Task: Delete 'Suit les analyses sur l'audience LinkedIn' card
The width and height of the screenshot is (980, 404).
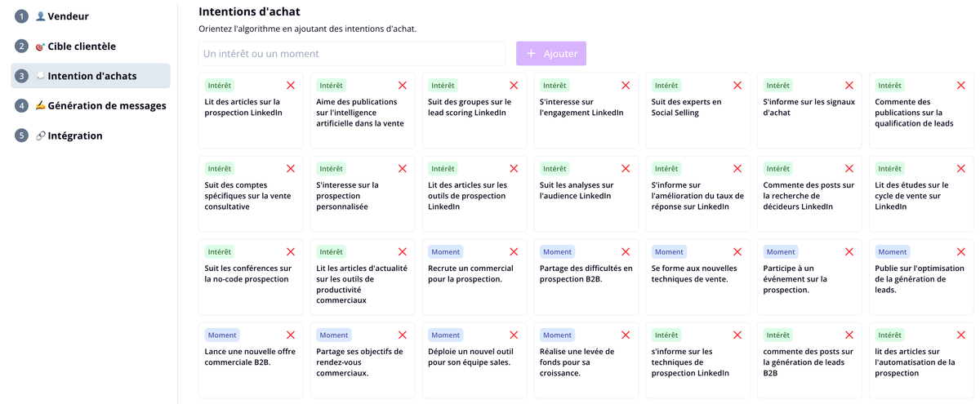Action: 626,169
